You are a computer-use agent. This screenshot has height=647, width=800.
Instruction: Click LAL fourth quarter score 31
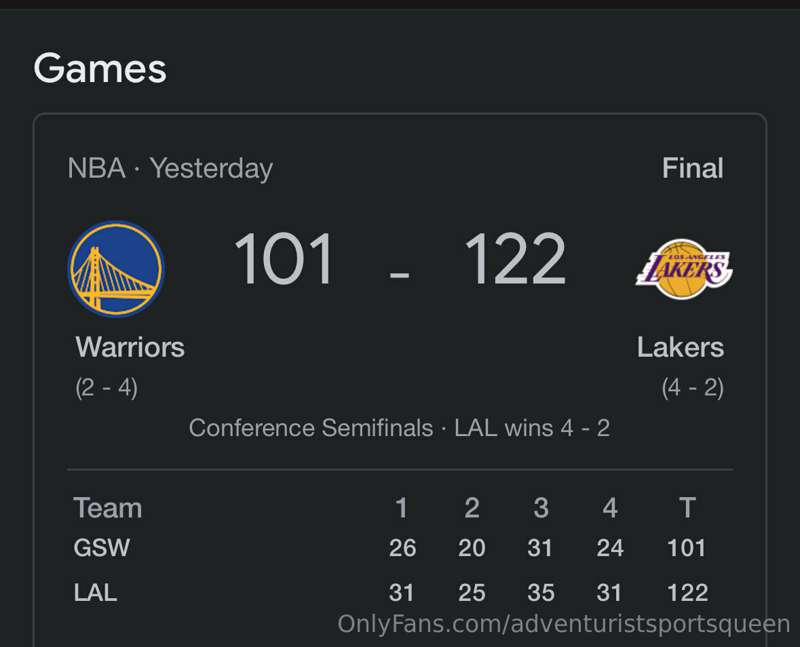(610, 592)
